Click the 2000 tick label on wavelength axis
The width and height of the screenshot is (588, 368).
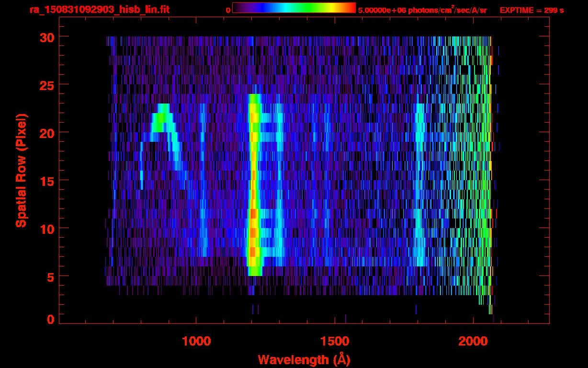click(473, 341)
